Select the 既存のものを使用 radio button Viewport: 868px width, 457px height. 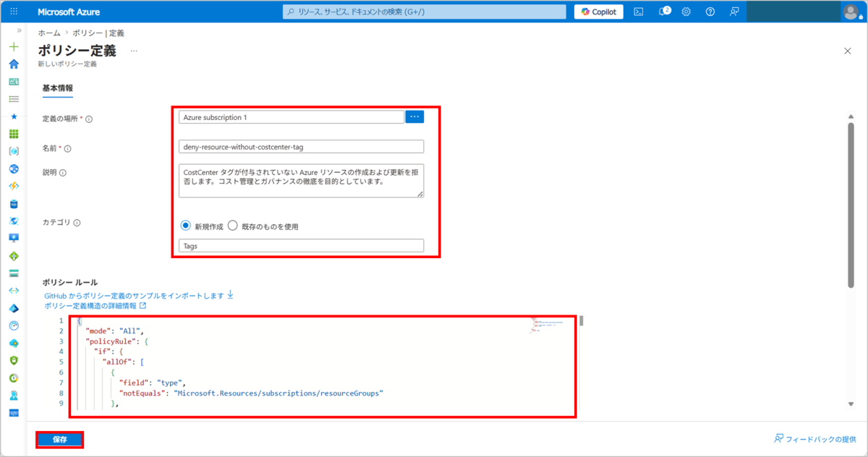(233, 226)
